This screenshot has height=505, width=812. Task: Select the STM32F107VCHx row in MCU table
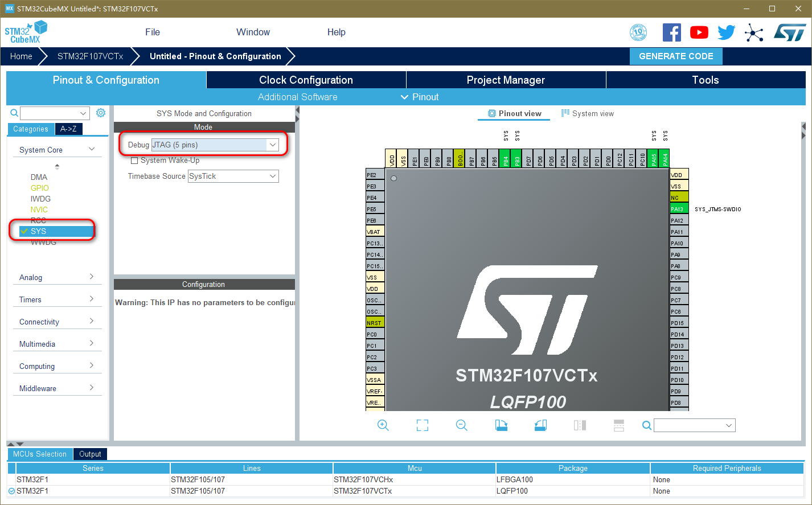point(405,479)
